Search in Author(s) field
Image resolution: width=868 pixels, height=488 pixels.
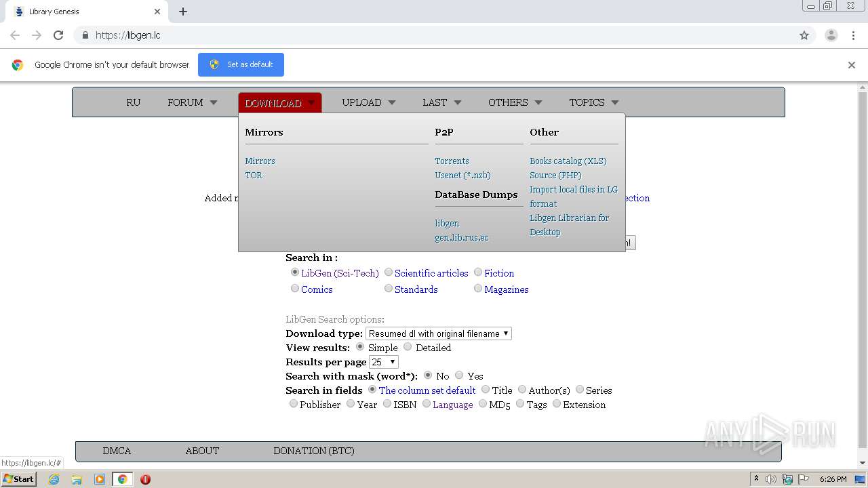point(522,389)
